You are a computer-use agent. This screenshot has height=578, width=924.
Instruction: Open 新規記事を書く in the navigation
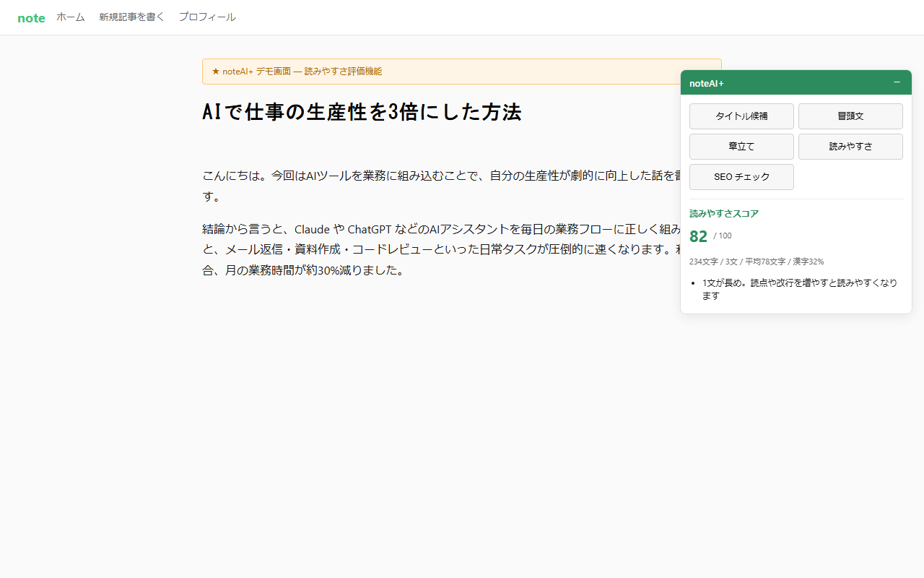tap(132, 17)
